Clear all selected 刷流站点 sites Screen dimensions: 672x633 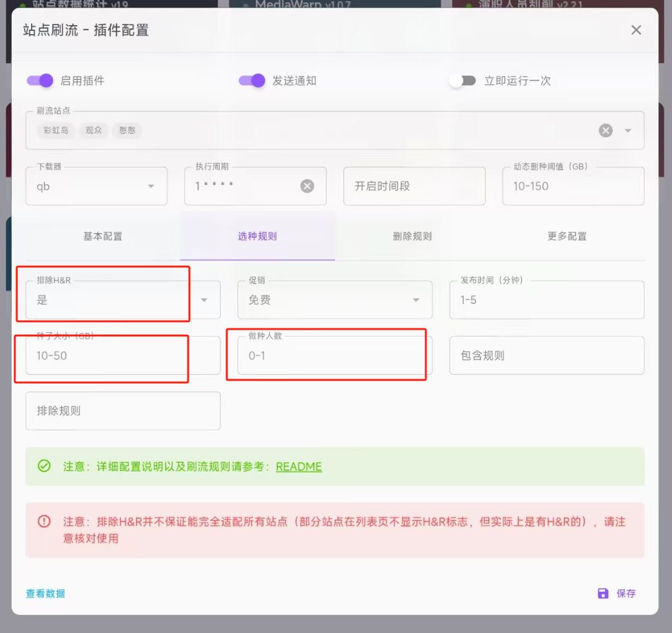(x=606, y=131)
